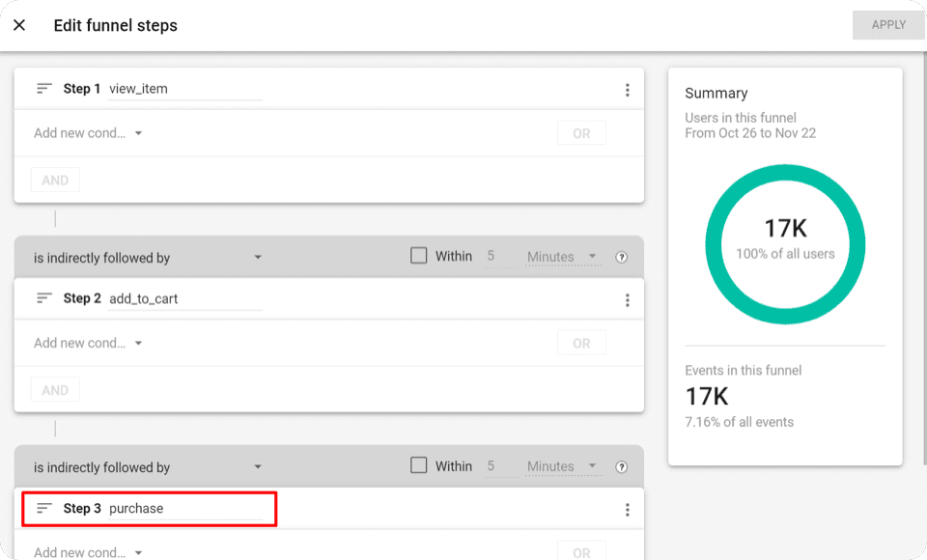The height and width of the screenshot is (560, 927).
Task: Click the OR button in Step 1 conditions
Action: 581,133
